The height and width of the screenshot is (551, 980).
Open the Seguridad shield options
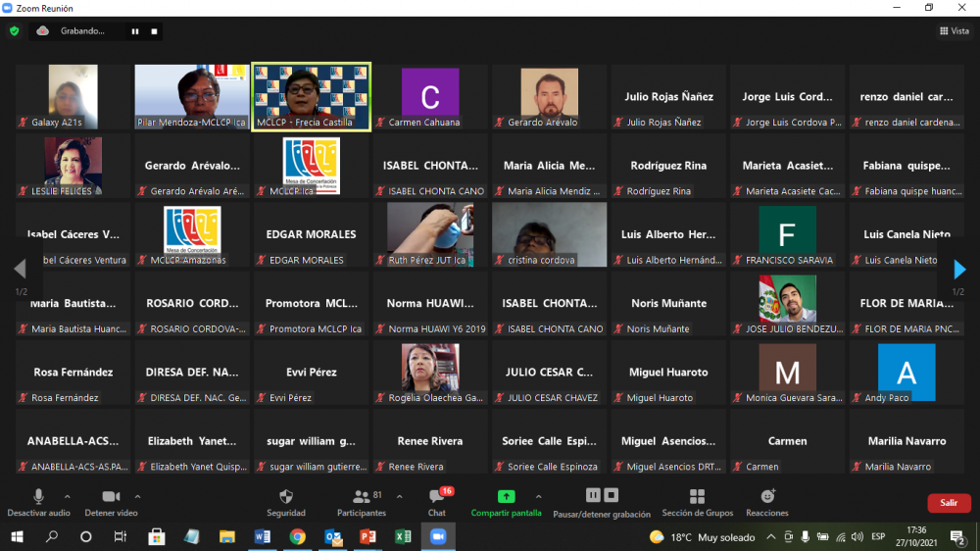[286, 502]
